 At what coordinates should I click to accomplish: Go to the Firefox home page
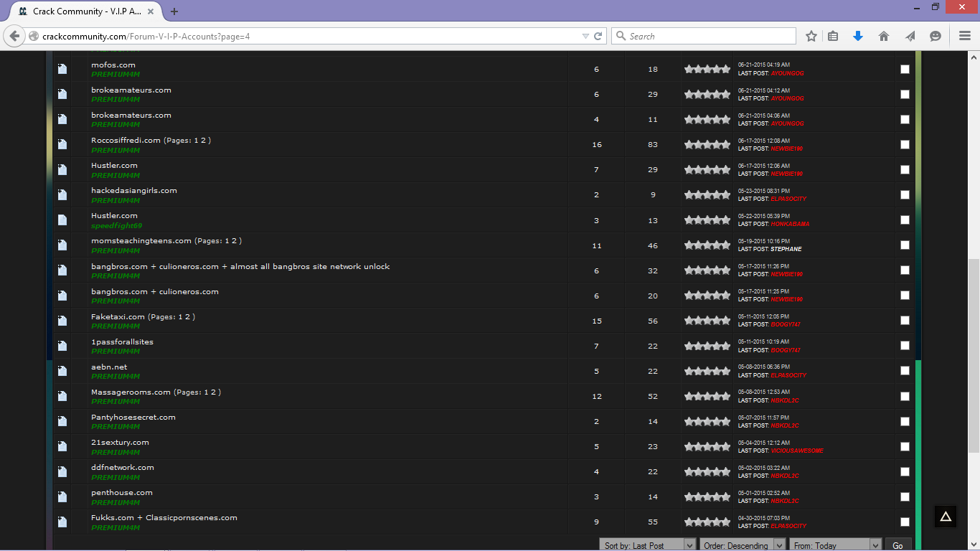click(884, 36)
